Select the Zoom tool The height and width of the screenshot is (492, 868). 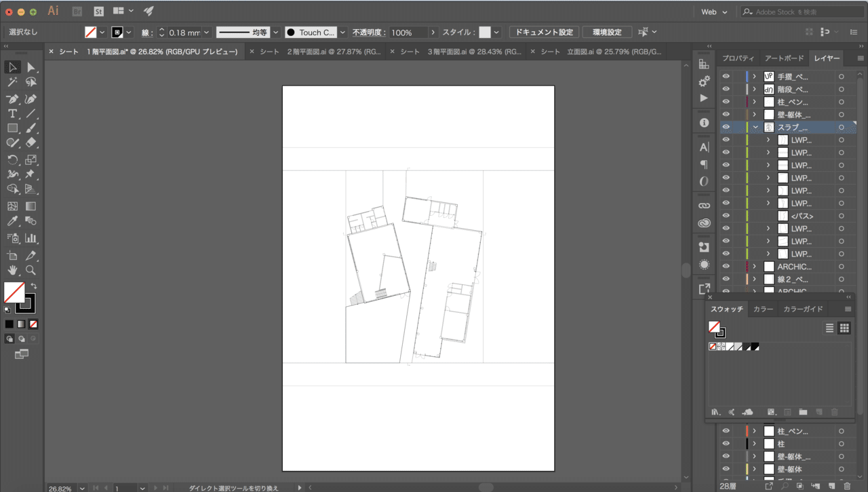[x=31, y=270]
